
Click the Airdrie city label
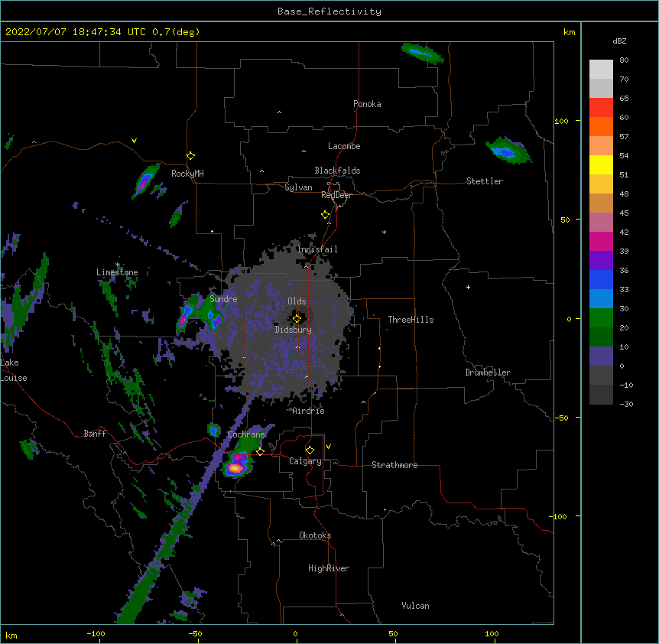[x=309, y=411]
